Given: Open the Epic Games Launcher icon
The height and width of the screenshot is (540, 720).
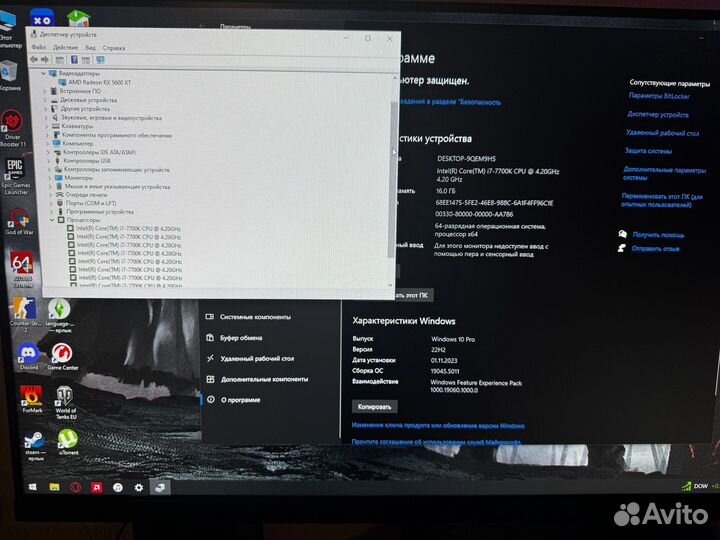Looking at the screenshot, I should click(x=15, y=172).
